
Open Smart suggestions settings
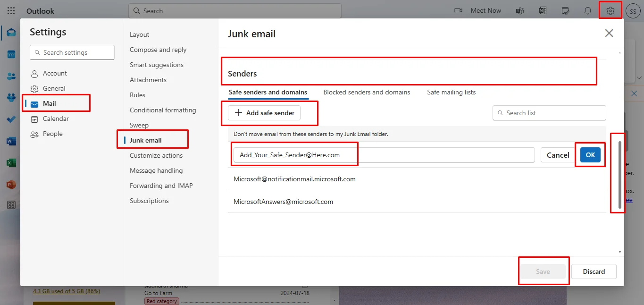click(x=157, y=65)
